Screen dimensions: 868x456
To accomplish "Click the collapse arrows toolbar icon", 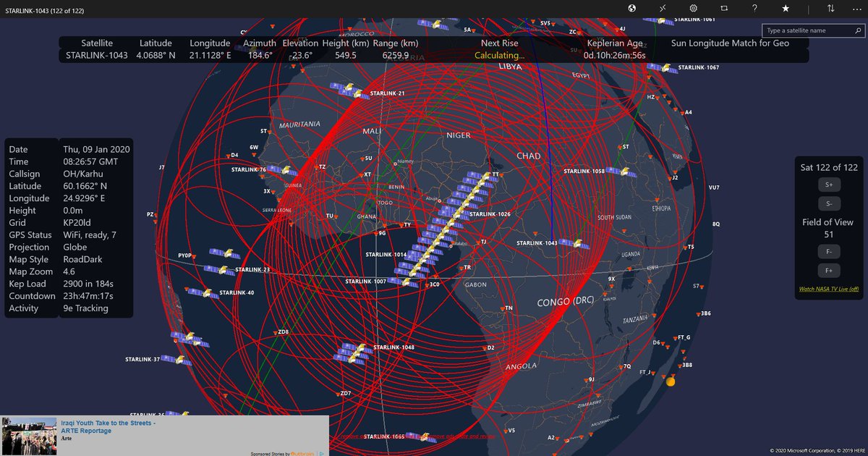I will pos(663,8).
